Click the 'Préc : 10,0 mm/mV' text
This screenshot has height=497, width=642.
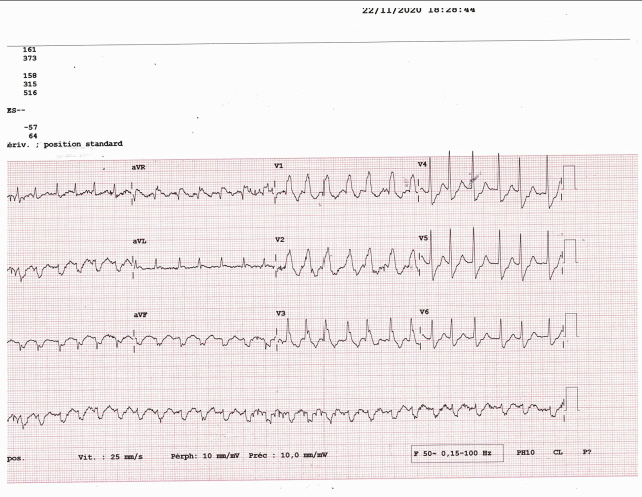coord(288,455)
